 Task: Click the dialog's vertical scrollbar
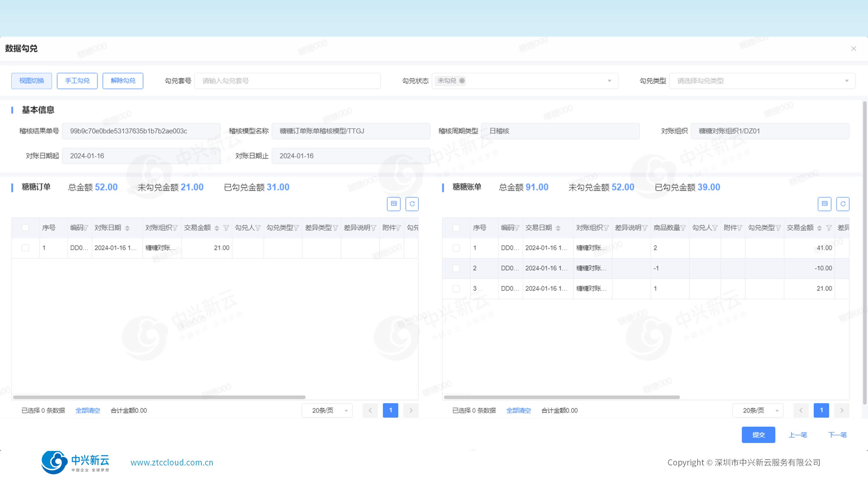(x=865, y=253)
